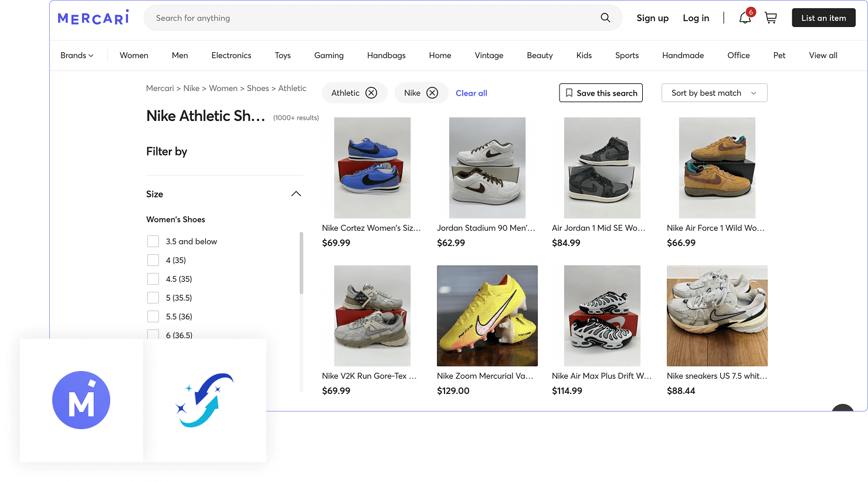Click the size list scrollbar
This screenshot has width=868, height=482.
click(301, 263)
